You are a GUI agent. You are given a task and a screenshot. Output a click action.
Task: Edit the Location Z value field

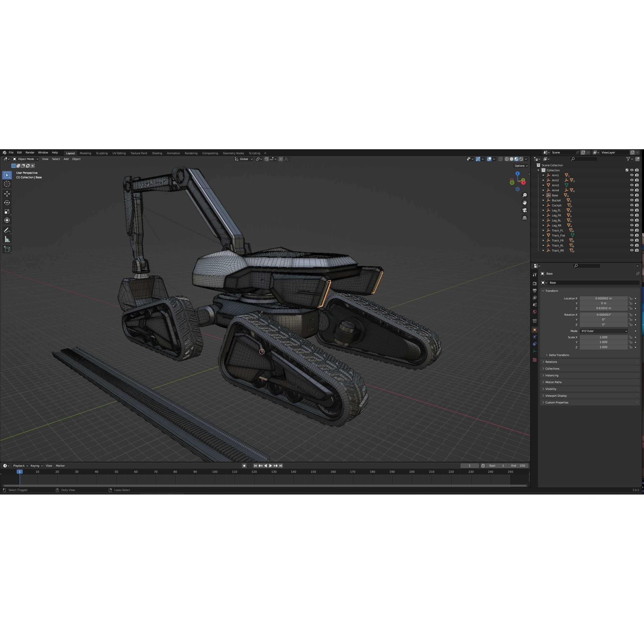coord(603,308)
